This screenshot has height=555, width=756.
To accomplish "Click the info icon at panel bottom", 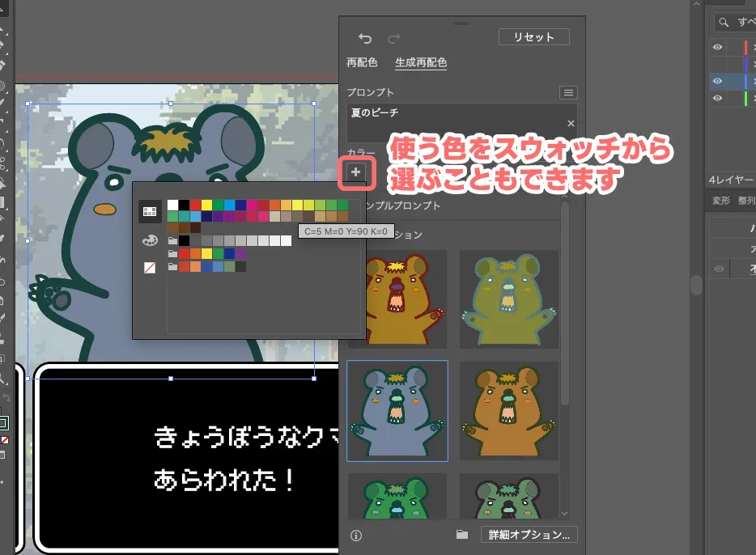I will (x=356, y=535).
